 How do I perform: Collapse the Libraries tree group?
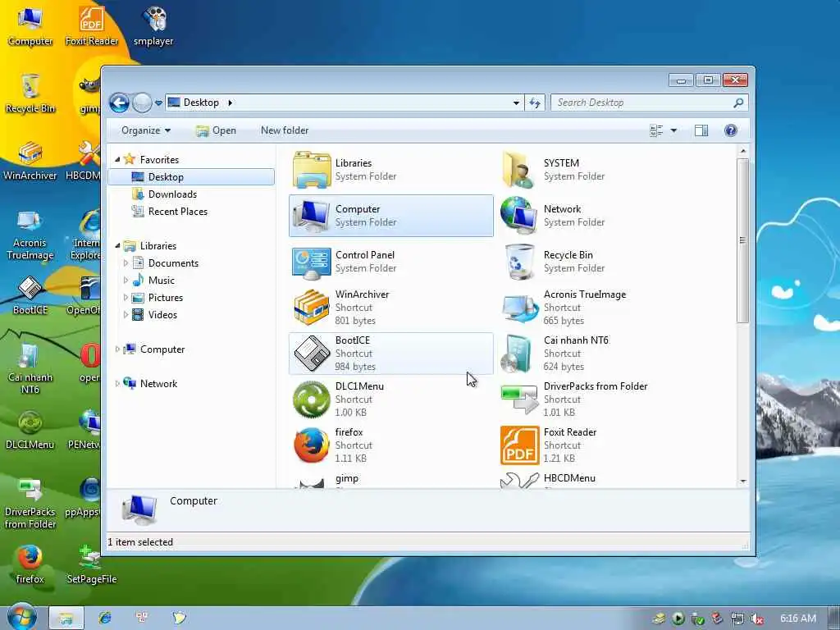(x=117, y=246)
